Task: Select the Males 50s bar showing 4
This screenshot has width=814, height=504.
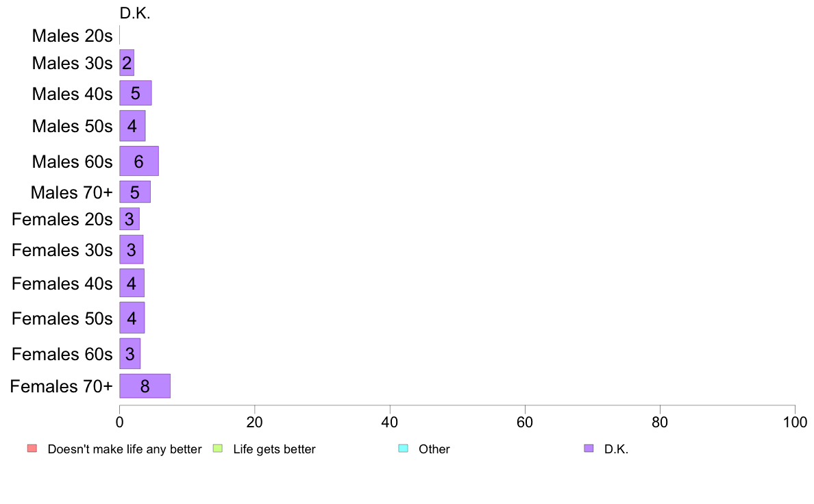Action: [132, 125]
